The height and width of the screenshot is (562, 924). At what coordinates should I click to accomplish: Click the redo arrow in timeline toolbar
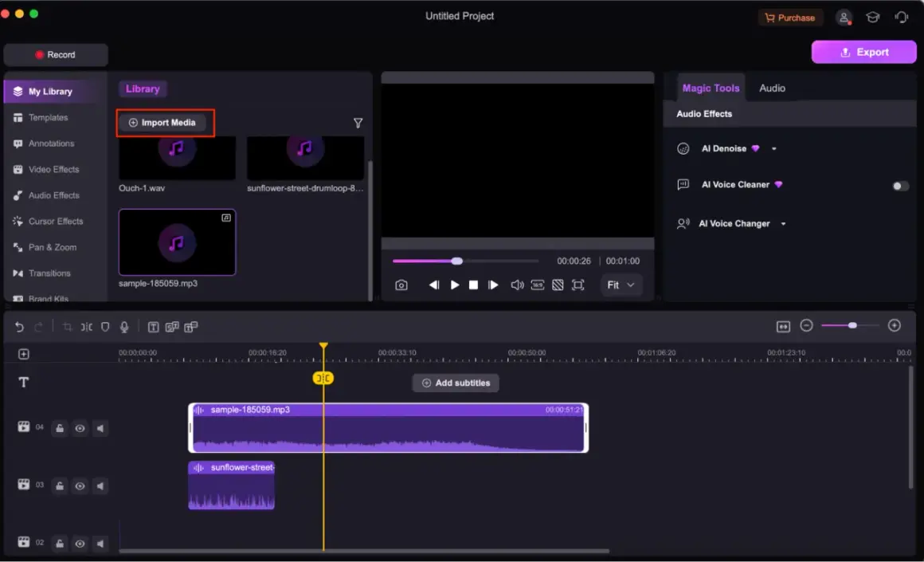(39, 327)
